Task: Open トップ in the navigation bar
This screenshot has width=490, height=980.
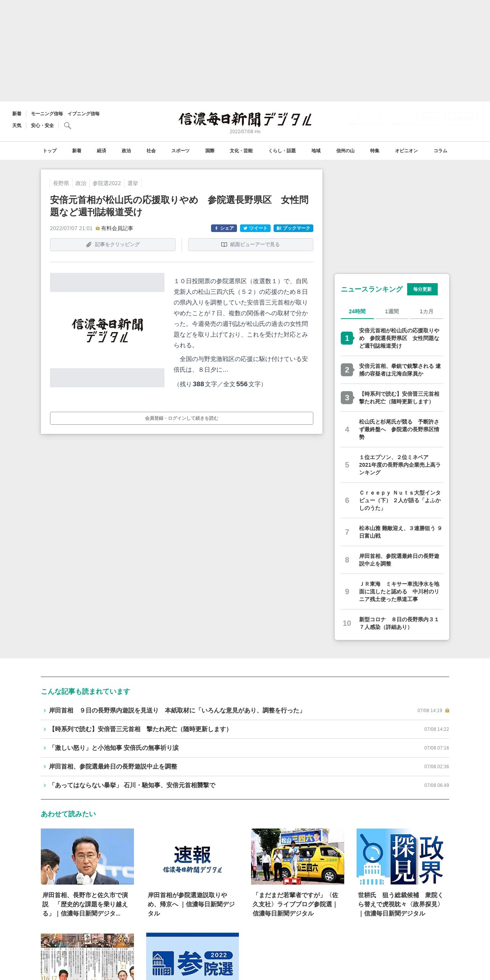Action: [x=50, y=151]
